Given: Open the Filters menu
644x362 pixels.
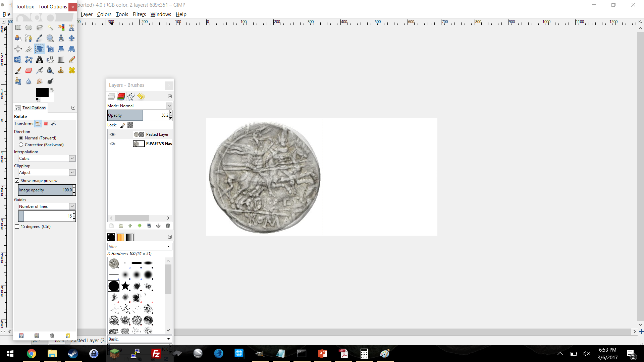Looking at the screenshot, I should [x=139, y=14].
